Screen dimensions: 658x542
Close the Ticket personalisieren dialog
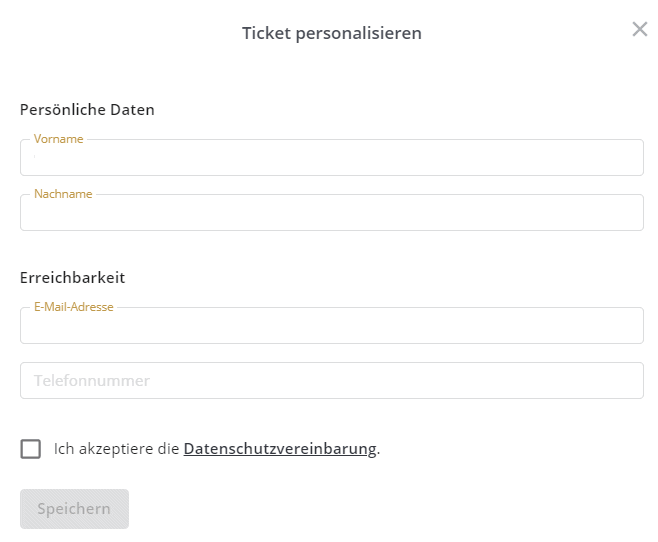tap(640, 29)
